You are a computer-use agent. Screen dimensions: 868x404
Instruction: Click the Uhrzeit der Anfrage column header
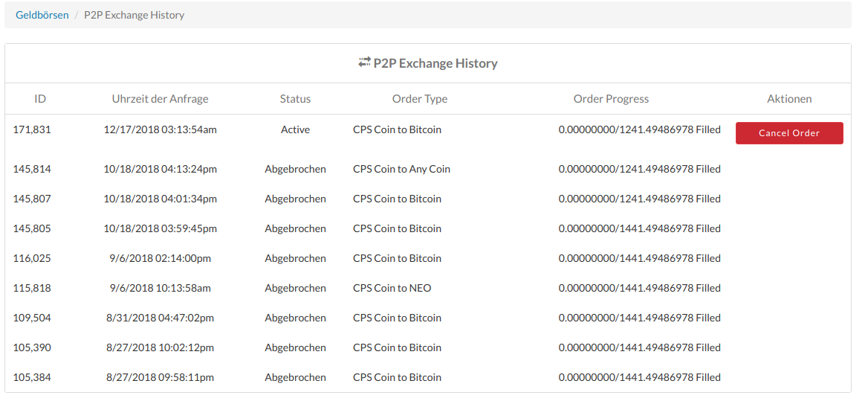160,99
